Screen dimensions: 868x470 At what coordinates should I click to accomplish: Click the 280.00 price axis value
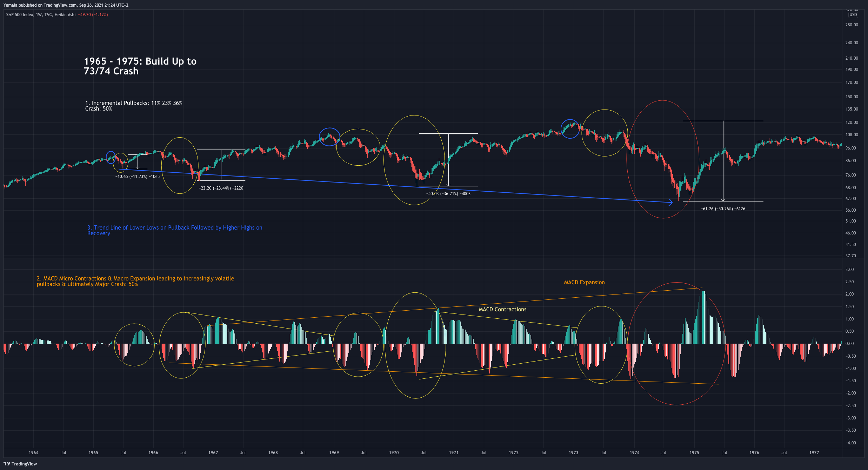[x=852, y=25]
